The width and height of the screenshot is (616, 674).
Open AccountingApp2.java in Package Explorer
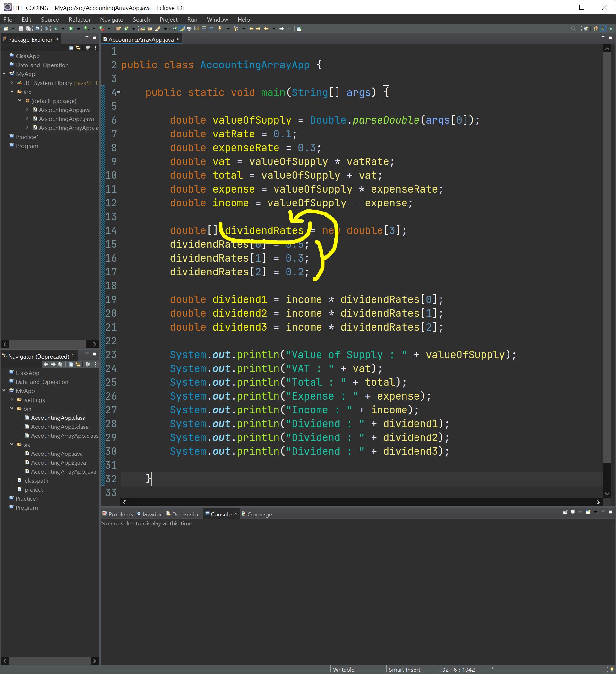pos(66,119)
